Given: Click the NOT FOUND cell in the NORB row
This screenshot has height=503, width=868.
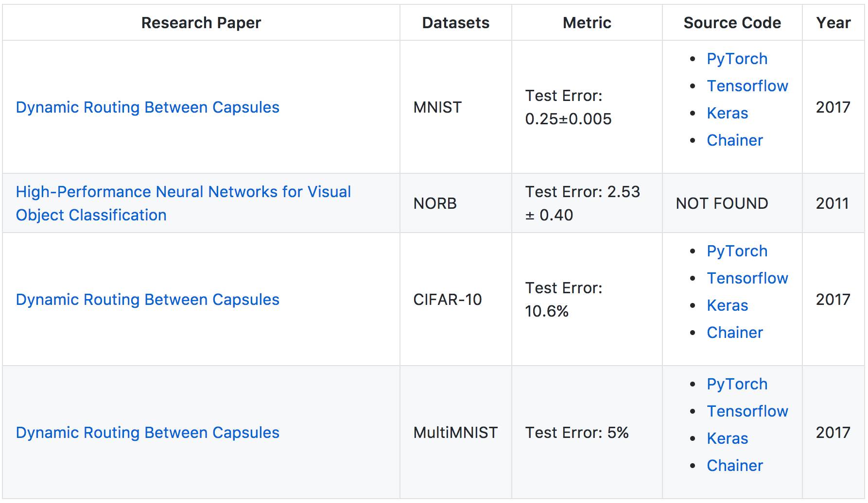Looking at the screenshot, I should (x=722, y=203).
